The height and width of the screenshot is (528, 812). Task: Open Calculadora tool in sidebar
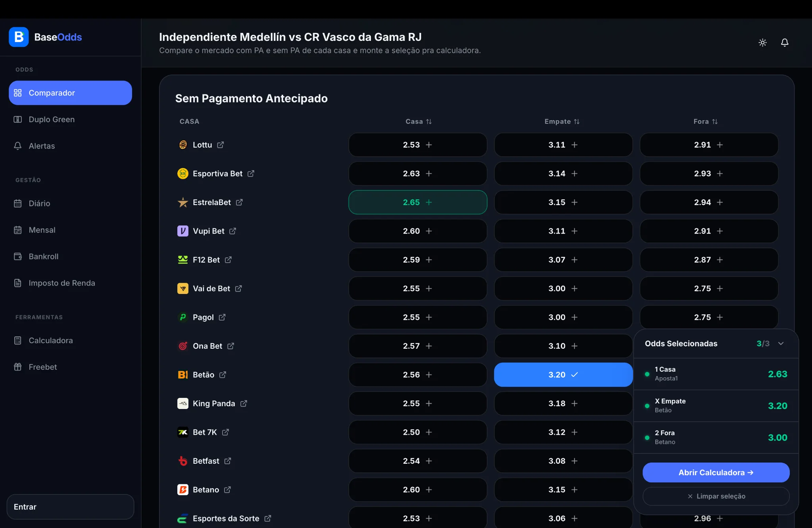click(x=70, y=341)
